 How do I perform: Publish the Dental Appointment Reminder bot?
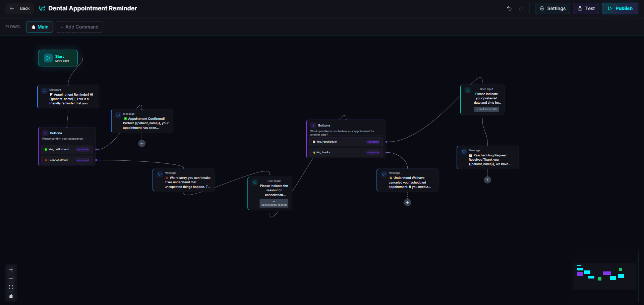tap(620, 8)
